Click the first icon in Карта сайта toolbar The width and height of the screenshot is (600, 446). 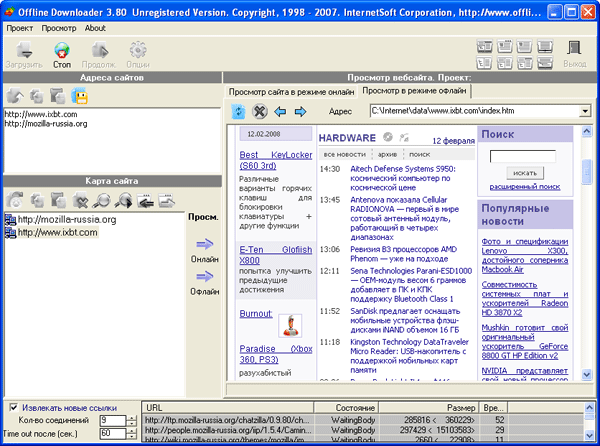click(15, 200)
